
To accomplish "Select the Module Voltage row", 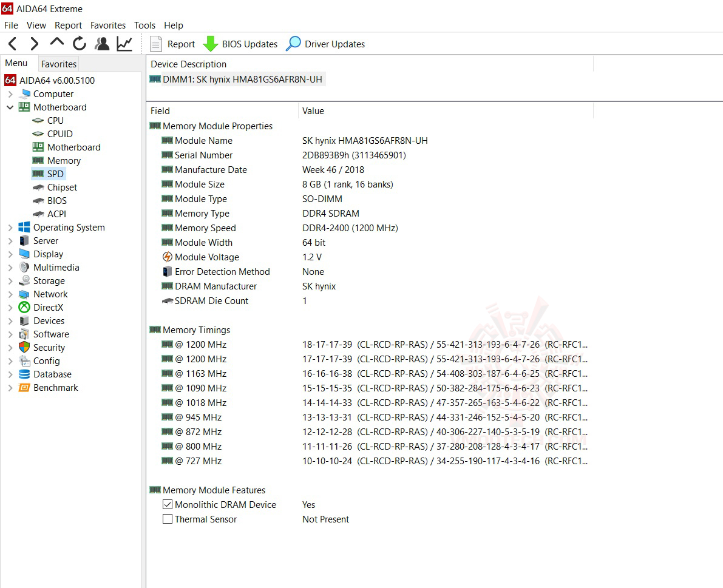I will click(x=371, y=257).
